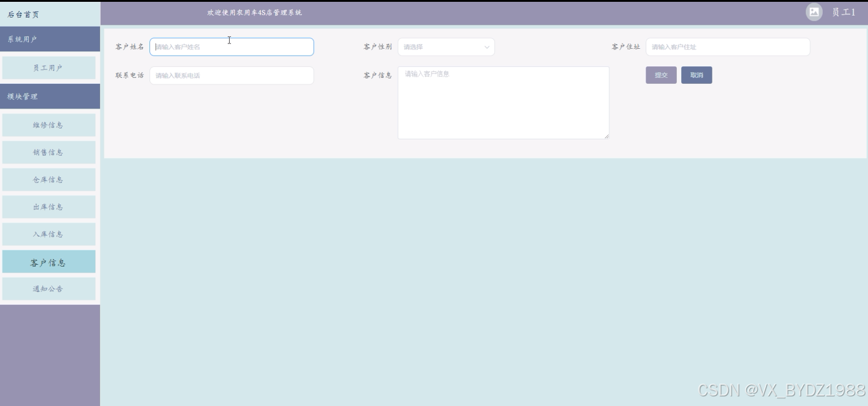Go to 后台首页
The image size is (868, 406).
pyautogui.click(x=24, y=14)
